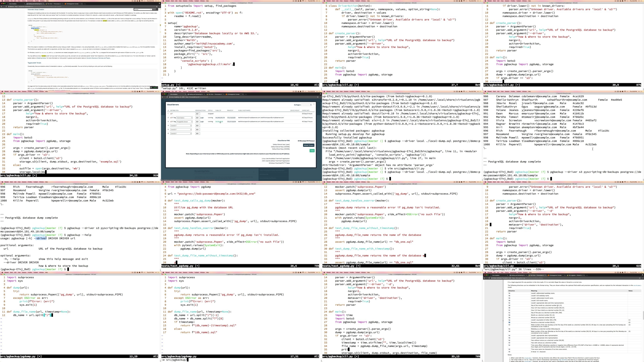Image resolution: width=644 pixels, height=362 pixels.
Task: Click the back arrow in the setuptools docs window
Action: 2,6
